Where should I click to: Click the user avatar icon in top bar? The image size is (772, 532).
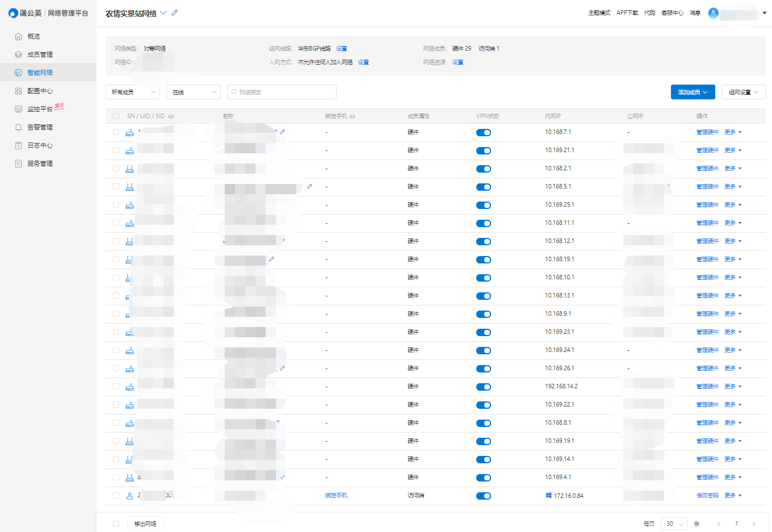pos(714,12)
